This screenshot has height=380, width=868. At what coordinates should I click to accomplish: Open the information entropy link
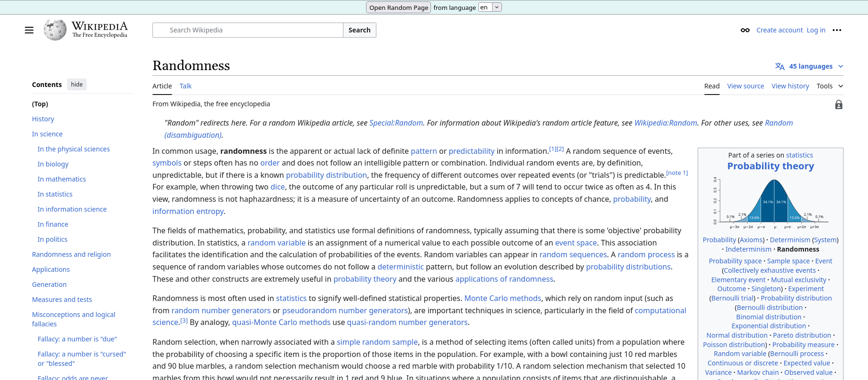(x=188, y=211)
